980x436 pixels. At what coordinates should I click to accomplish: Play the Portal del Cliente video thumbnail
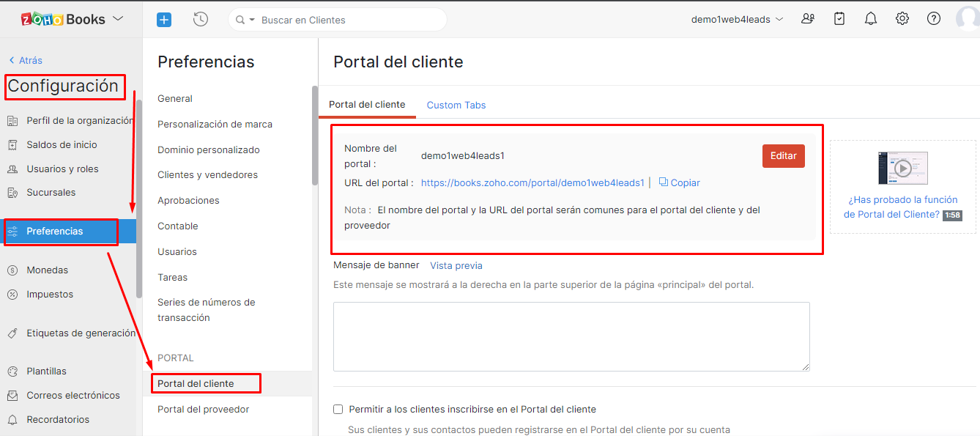tap(903, 168)
